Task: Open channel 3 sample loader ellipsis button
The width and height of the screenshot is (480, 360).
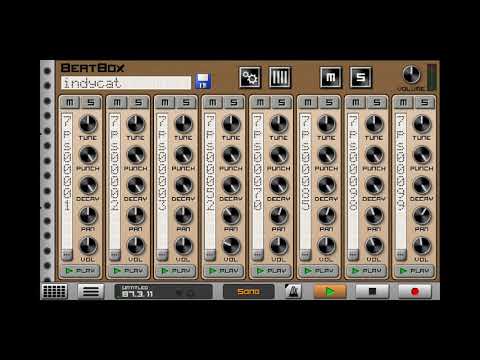Action: point(162,254)
